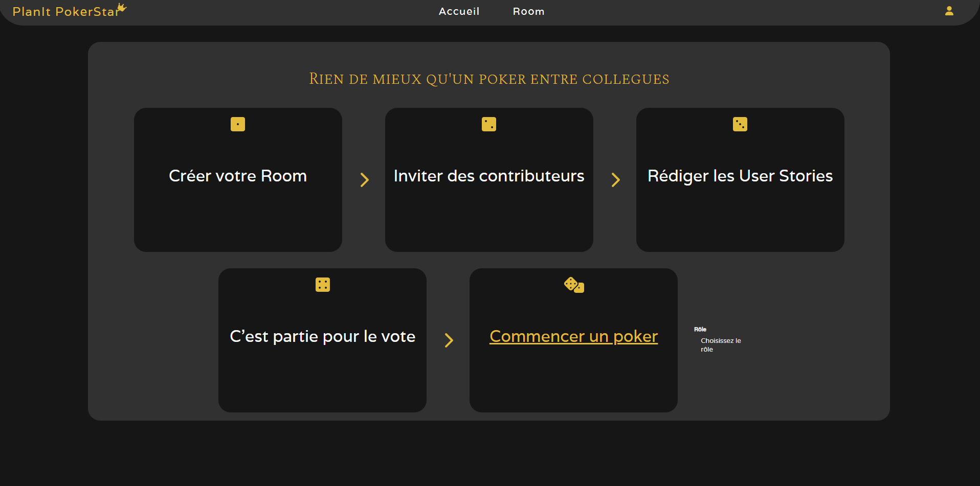The height and width of the screenshot is (486, 980).
Task: Select the Inviter des contributeurs card
Action: click(x=489, y=180)
